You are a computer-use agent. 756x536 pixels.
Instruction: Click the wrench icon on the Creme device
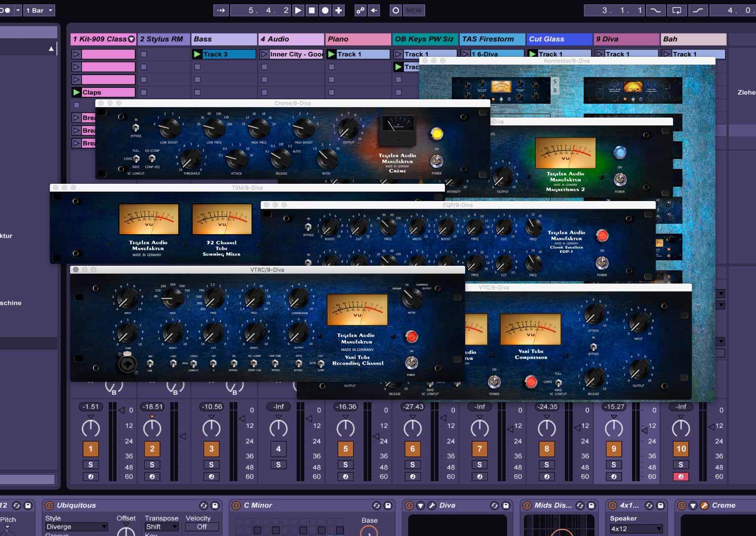pyautogui.click(x=704, y=505)
